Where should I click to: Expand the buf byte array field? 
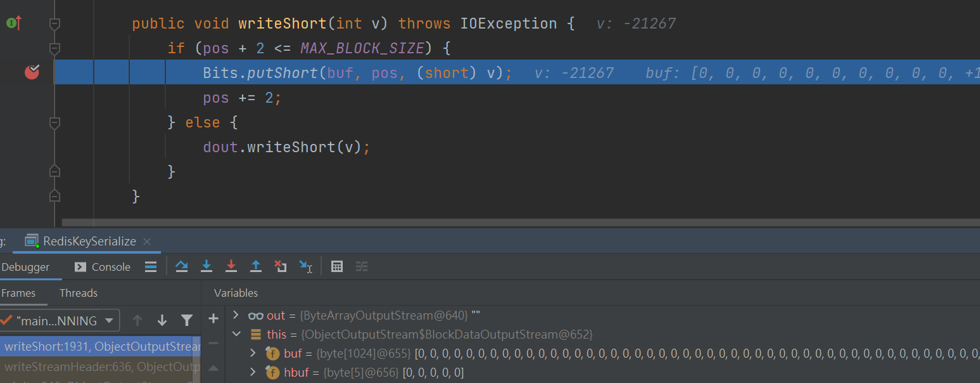click(253, 353)
